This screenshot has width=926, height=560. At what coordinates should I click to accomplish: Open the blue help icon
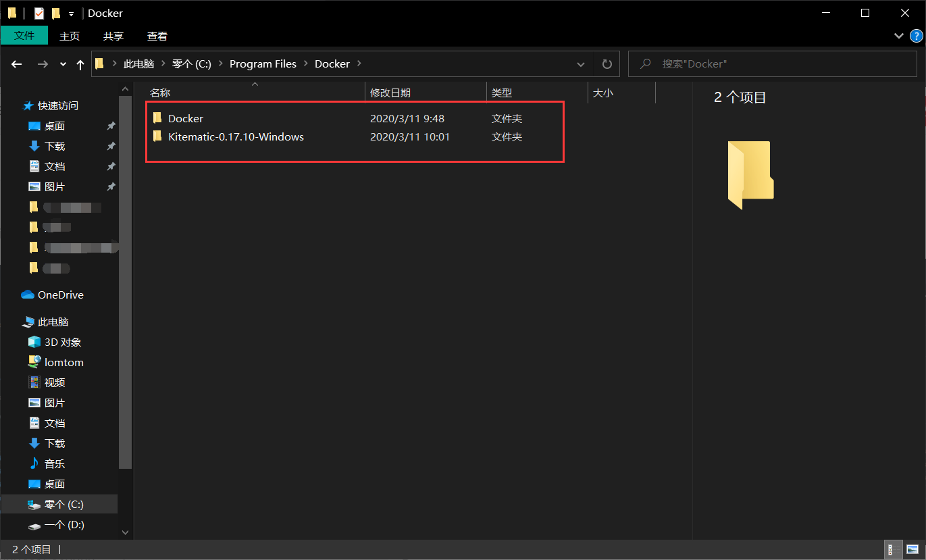[915, 36]
